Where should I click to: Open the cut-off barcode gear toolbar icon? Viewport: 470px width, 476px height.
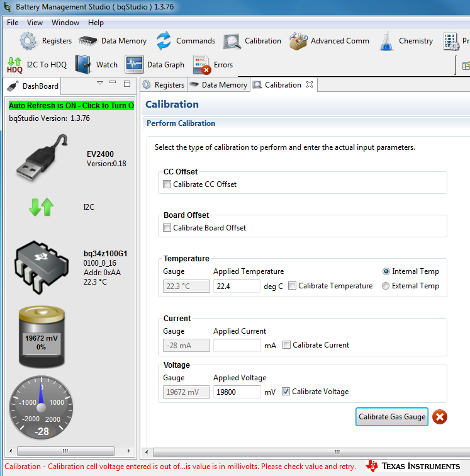451,42
